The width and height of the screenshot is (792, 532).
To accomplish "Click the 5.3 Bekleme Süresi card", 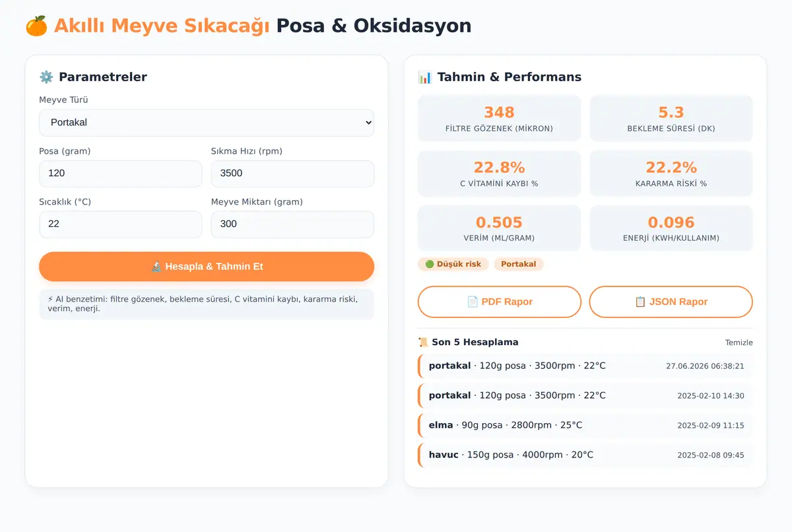I will [671, 119].
